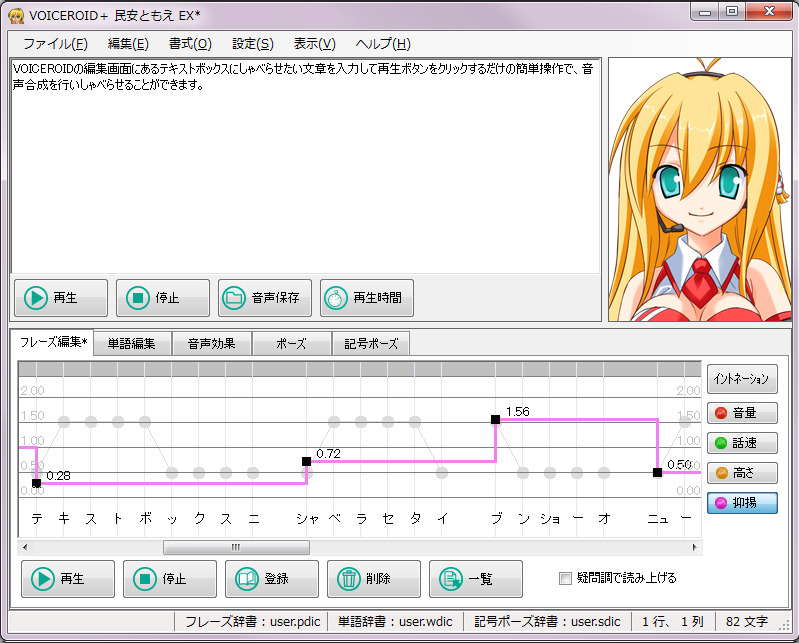Screen dimensions: 799x643
Task: Open the ヘルプ(H) menu
Action: click(x=383, y=44)
